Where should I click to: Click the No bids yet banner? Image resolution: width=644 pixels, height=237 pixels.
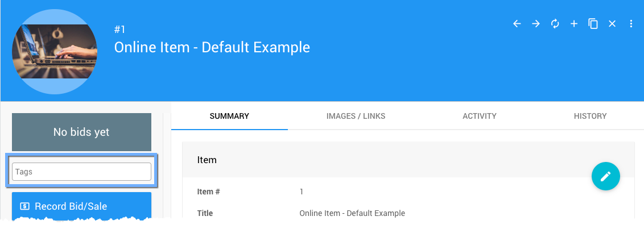(x=81, y=132)
